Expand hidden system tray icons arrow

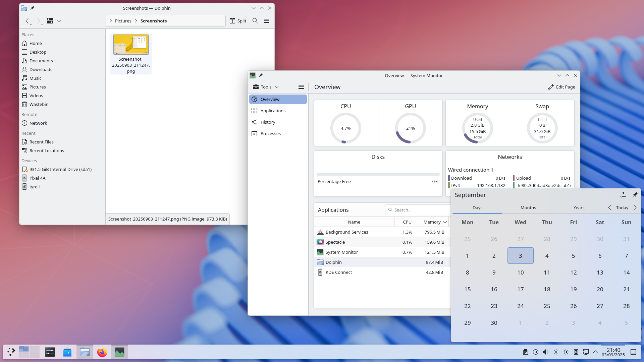(595, 352)
